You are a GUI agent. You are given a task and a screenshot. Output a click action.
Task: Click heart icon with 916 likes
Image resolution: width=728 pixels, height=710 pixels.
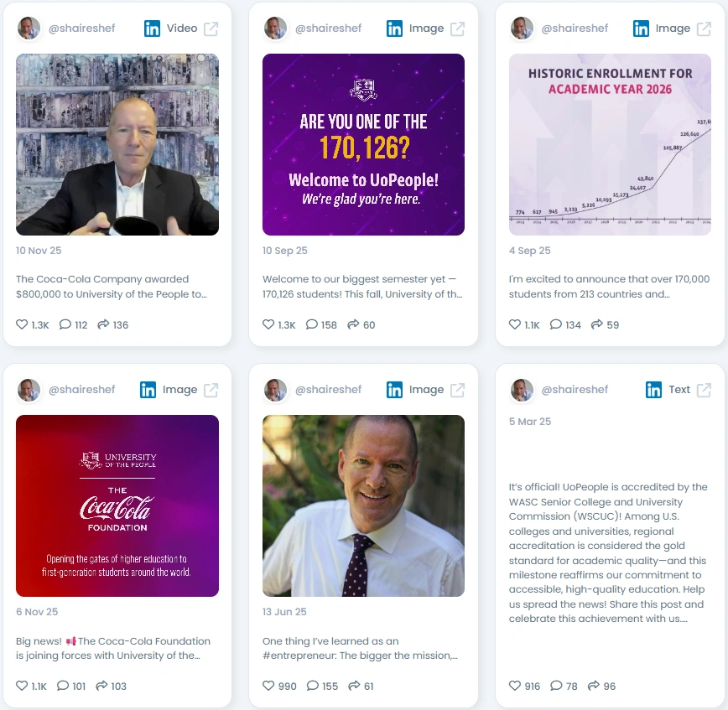(x=515, y=686)
